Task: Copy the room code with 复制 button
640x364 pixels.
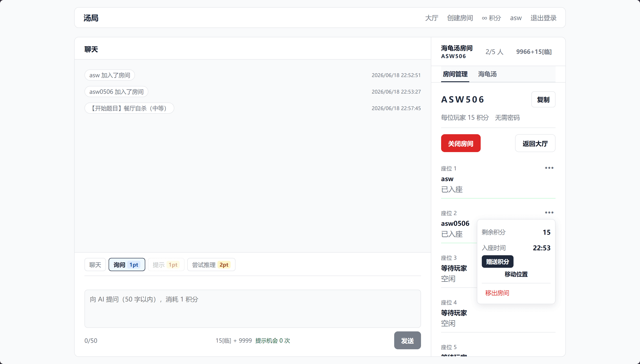Action: pos(543,100)
